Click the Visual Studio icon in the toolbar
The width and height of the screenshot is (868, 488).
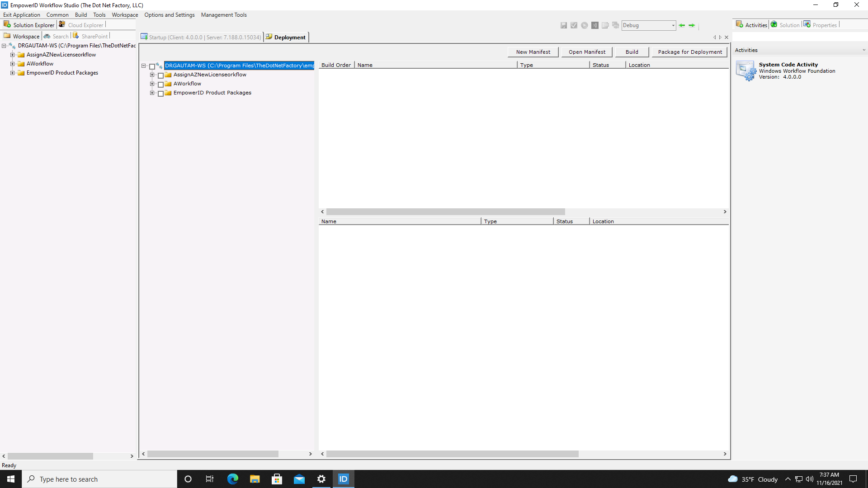595,25
